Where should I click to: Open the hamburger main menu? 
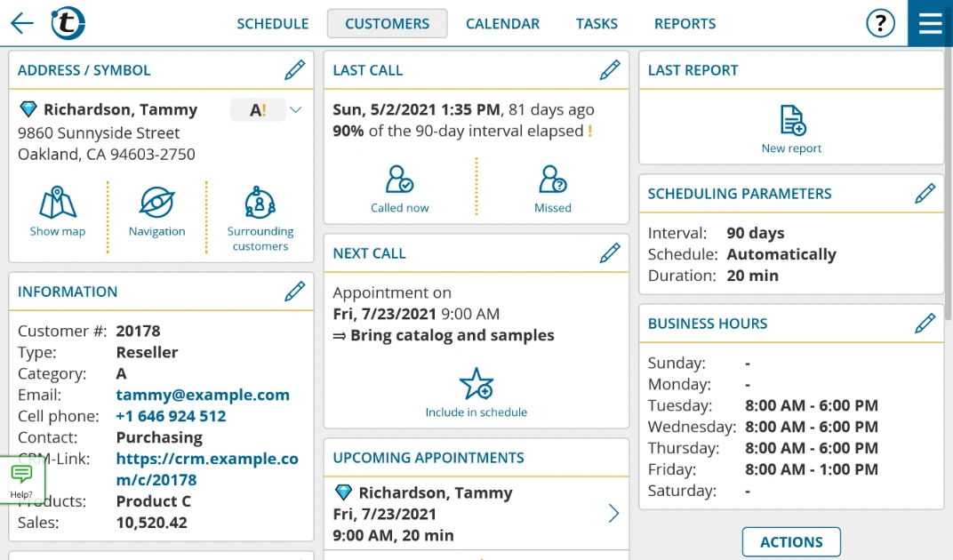point(930,24)
